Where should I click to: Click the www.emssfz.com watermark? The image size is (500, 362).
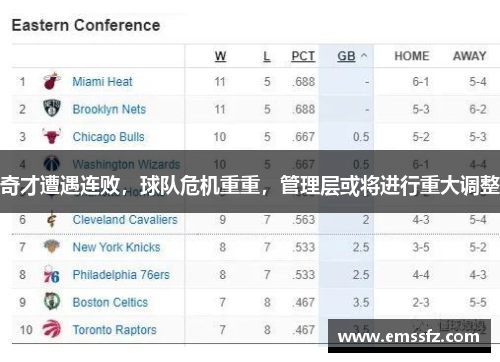point(409,336)
